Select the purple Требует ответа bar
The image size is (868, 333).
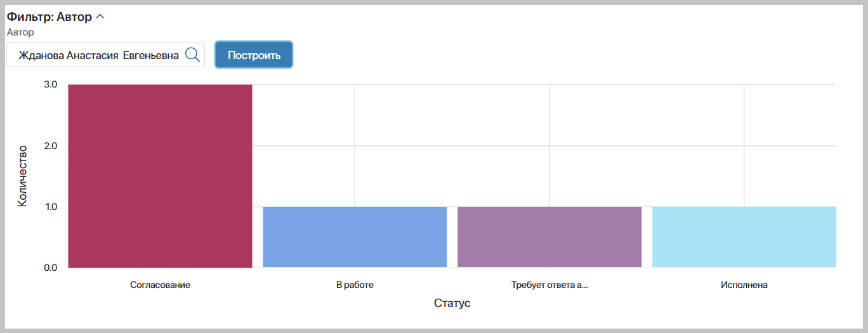(x=549, y=237)
